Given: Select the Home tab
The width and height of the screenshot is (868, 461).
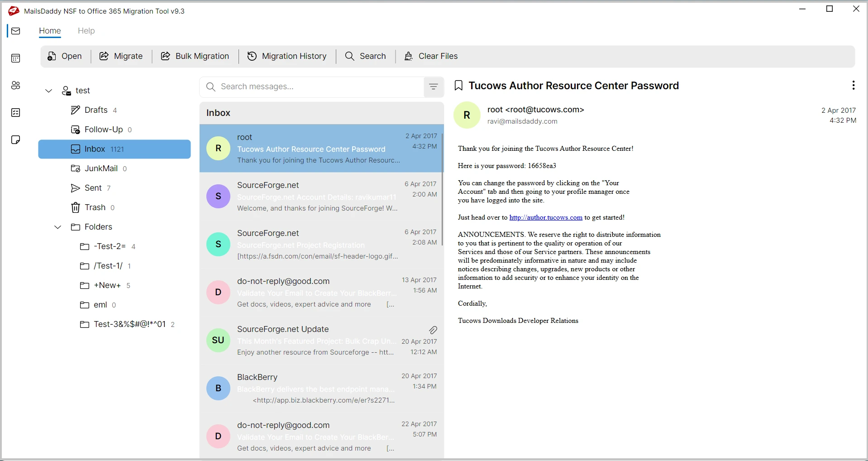Looking at the screenshot, I should [x=50, y=31].
